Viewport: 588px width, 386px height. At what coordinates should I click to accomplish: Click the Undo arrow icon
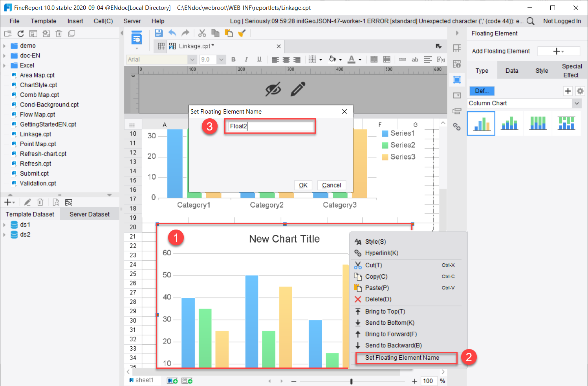point(172,33)
